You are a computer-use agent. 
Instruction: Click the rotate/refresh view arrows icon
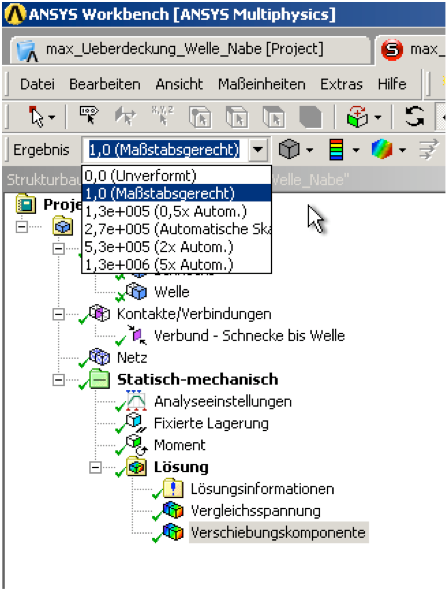[x=414, y=116]
